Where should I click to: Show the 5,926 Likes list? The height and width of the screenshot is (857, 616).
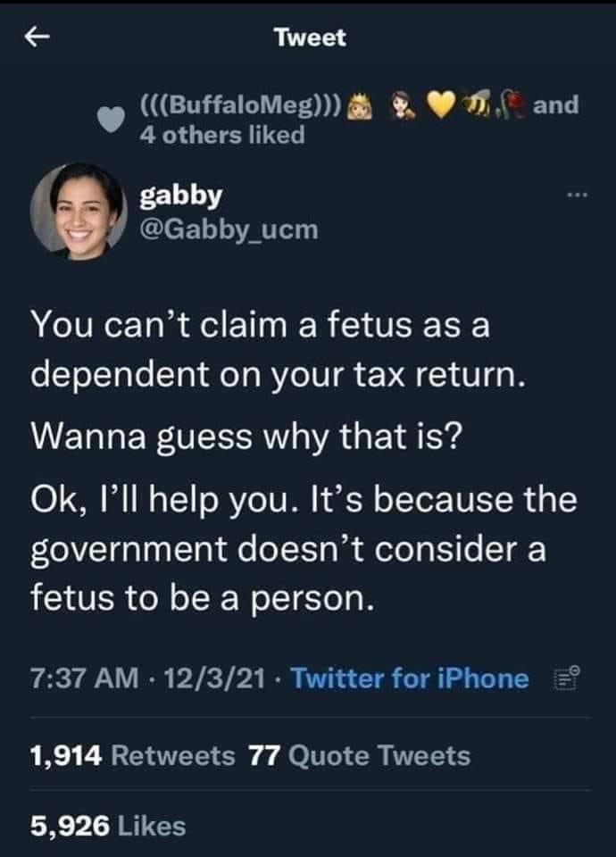[x=108, y=826]
